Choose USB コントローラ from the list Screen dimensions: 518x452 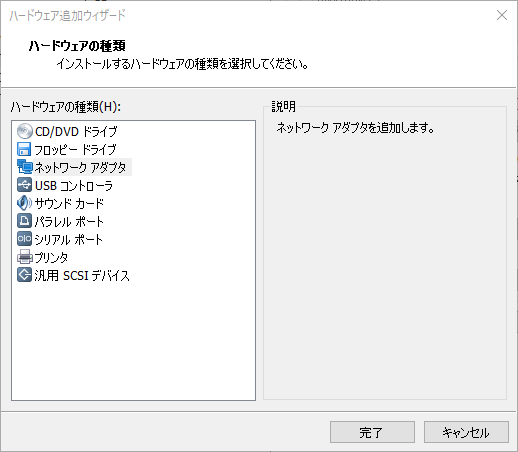(74, 186)
